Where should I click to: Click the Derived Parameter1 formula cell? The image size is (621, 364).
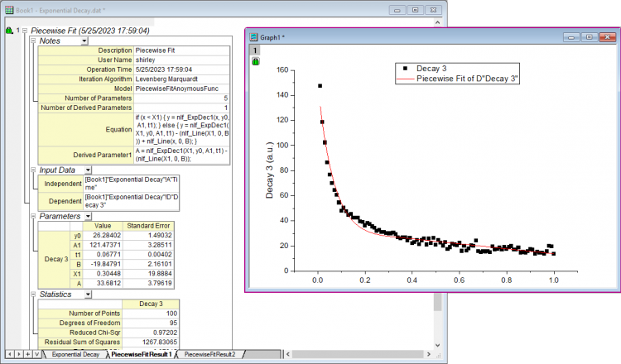[x=182, y=155]
